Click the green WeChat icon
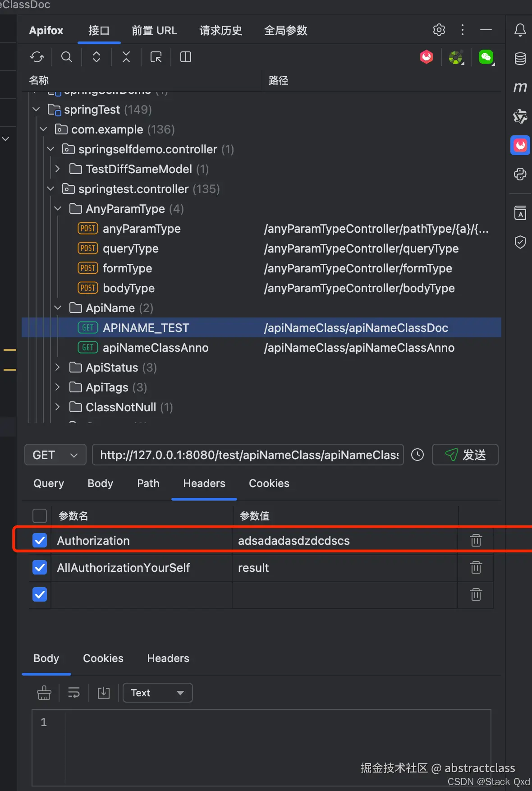The height and width of the screenshot is (791, 532). [x=486, y=57]
